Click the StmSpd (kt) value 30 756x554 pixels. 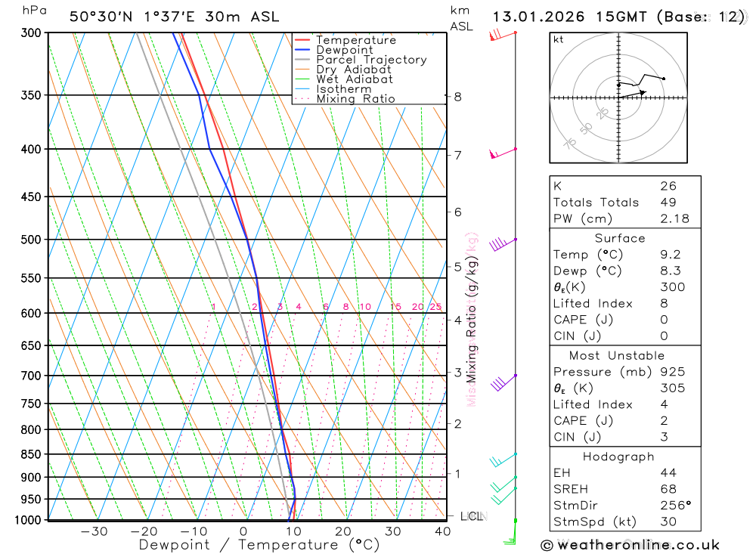click(x=668, y=522)
